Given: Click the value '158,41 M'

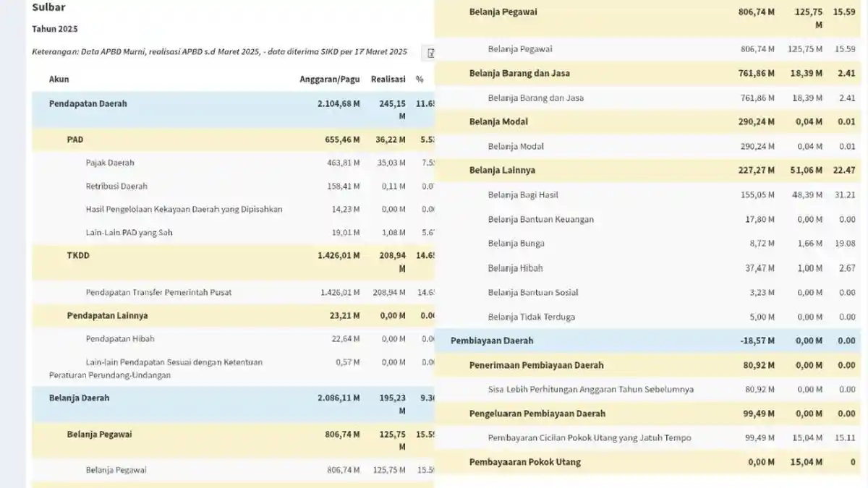Looking at the screenshot, I should point(344,187).
